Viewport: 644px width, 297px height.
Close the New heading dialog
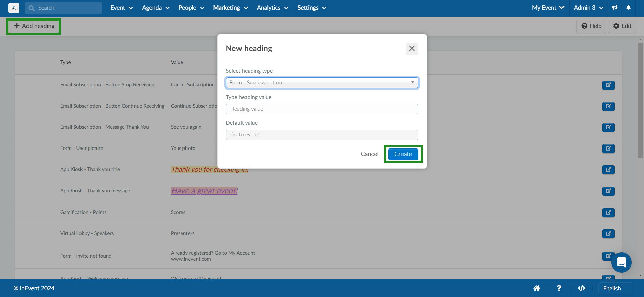(x=412, y=49)
